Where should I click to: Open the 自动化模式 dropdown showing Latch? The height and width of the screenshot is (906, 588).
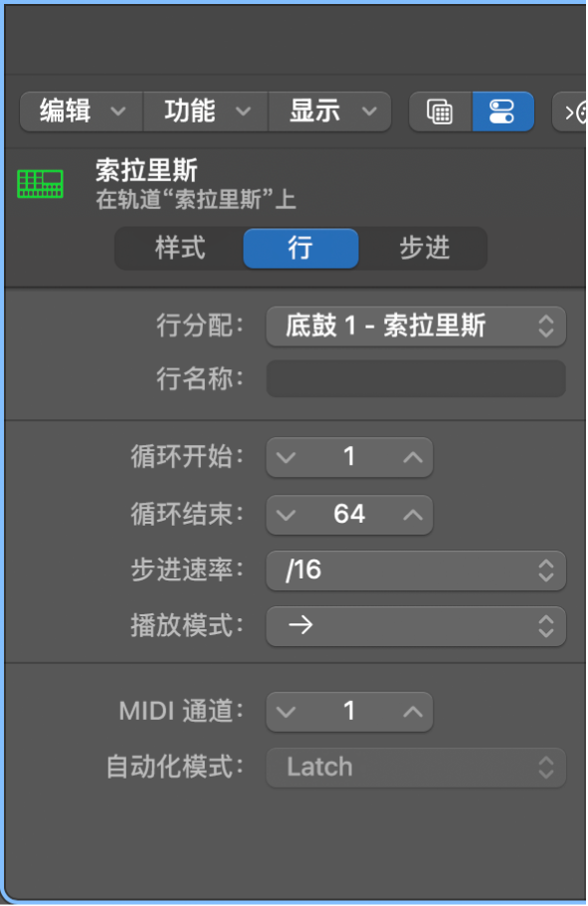(x=415, y=767)
